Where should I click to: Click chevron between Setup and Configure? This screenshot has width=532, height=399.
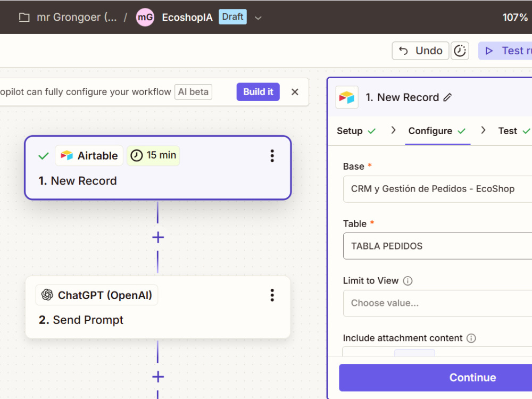393,130
